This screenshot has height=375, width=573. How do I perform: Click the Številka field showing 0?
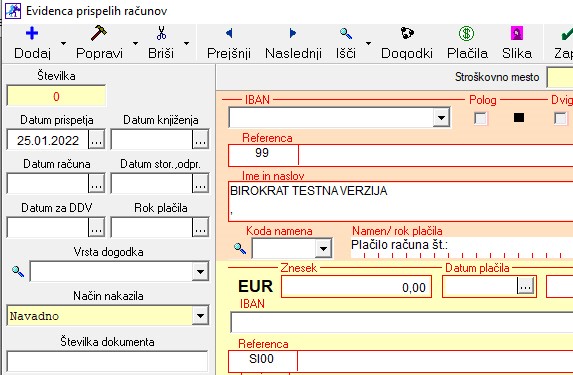(56, 96)
